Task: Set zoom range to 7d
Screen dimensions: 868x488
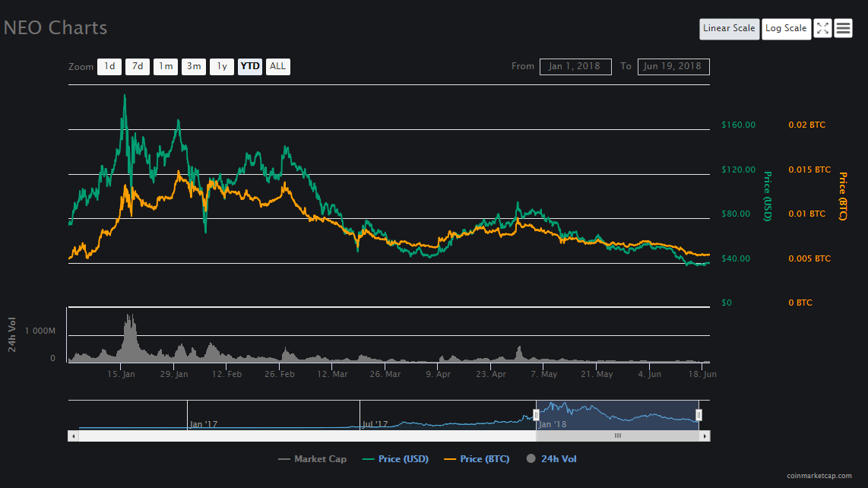Action: click(x=138, y=66)
